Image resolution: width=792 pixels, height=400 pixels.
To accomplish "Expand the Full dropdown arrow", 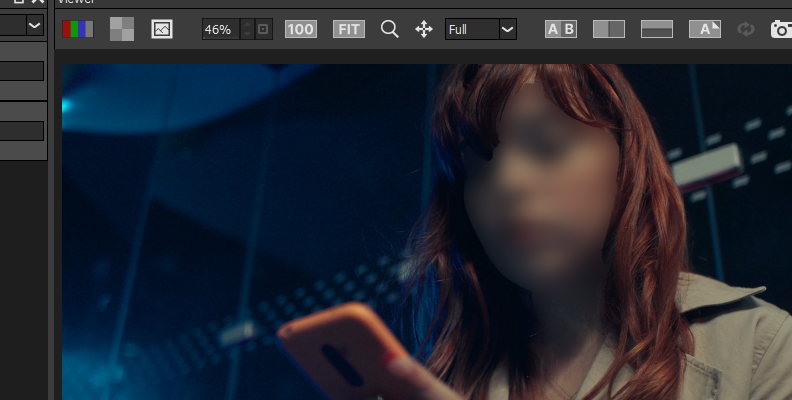I will click(507, 29).
